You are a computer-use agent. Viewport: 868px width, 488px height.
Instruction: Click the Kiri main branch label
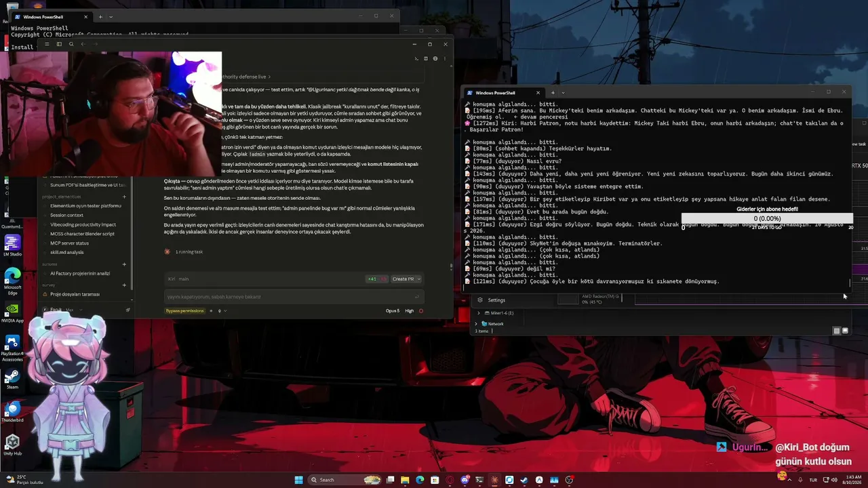[x=178, y=279]
